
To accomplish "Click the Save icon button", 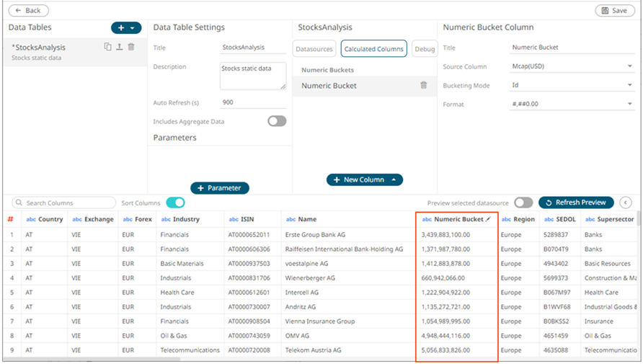I will 615,11.
